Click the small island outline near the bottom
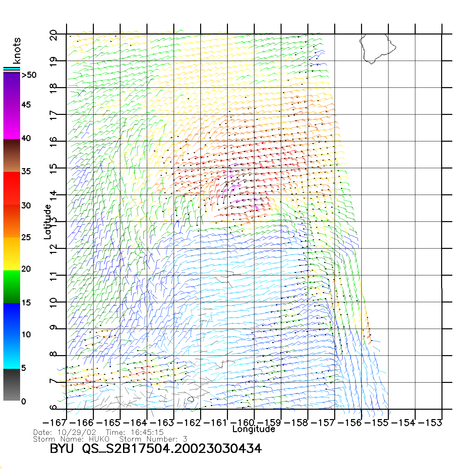The width and height of the screenshot is (476, 469). coord(191,399)
